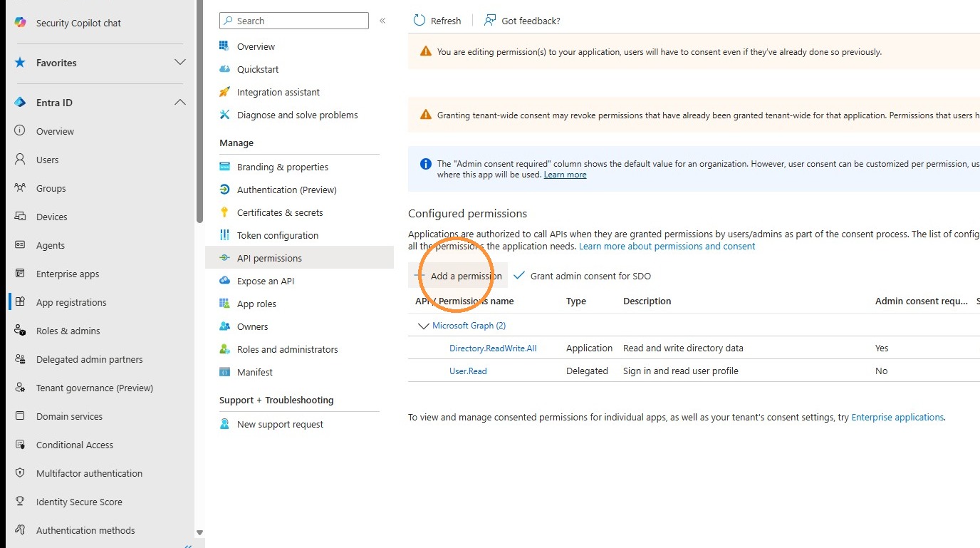Click the Delegated admin partners icon
This screenshot has height=548, width=980.
pyautogui.click(x=20, y=359)
